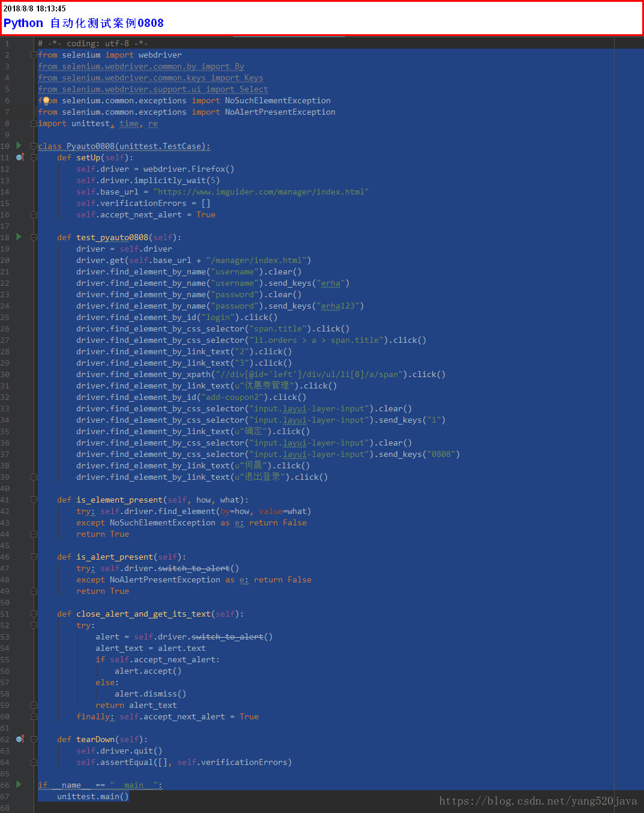Screen dimensions: 644x813
Task: Collapse test_pyauto0808 method fold marker
Action: (34, 237)
